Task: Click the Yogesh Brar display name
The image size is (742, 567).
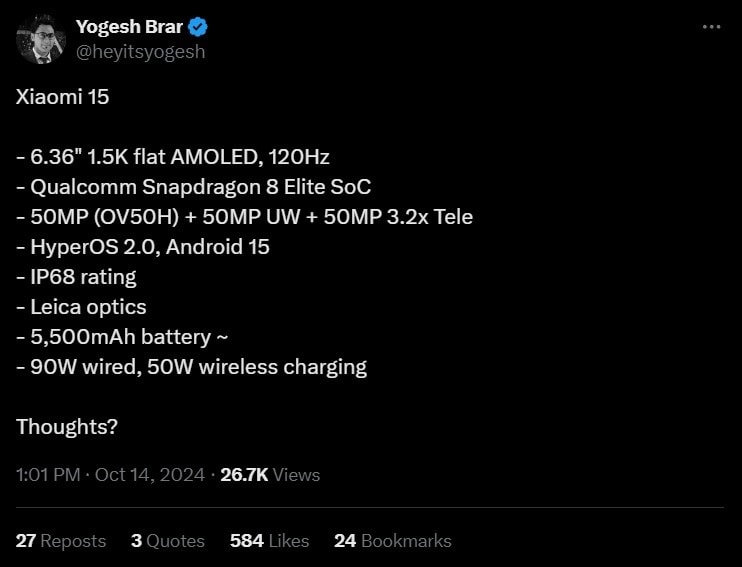Action: click(x=129, y=27)
